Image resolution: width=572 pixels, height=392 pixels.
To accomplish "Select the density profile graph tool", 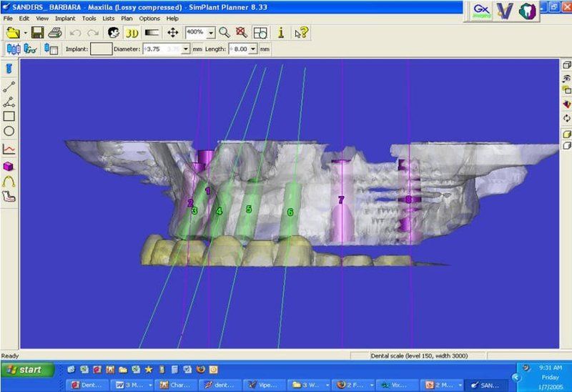I will pyautogui.click(x=9, y=150).
